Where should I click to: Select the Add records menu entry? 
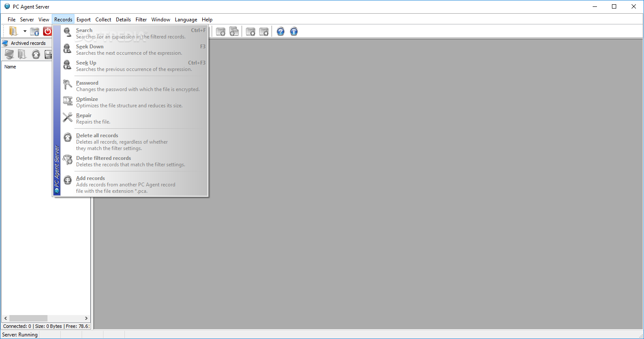[134, 185]
